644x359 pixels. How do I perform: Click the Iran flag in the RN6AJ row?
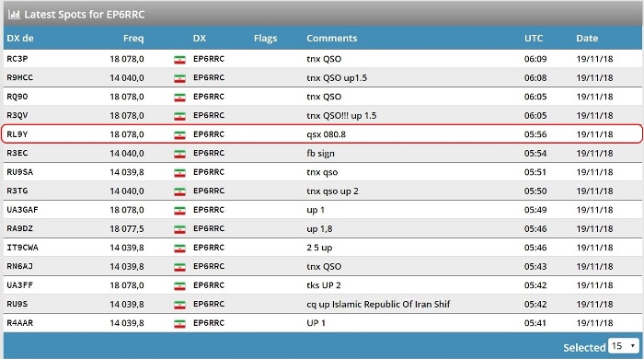[x=179, y=267]
